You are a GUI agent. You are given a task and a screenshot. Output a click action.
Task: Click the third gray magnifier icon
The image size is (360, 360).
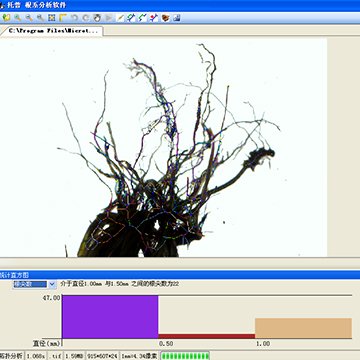pos(41,18)
